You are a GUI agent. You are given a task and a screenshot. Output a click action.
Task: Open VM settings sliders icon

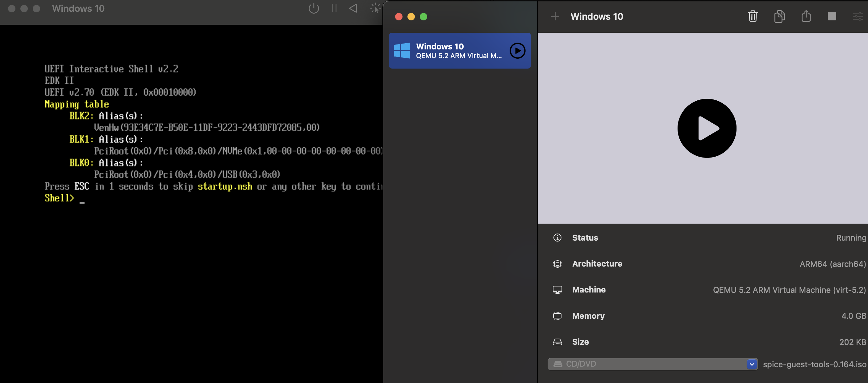click(x=858, y=16)
